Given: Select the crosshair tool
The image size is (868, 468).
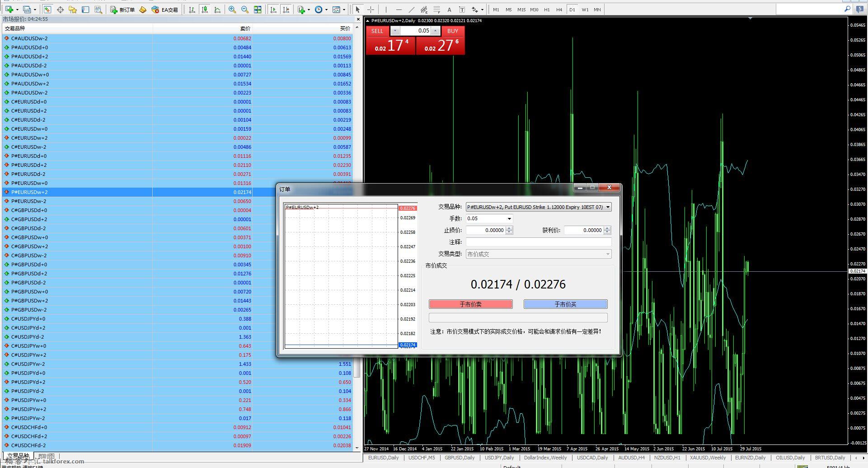Looking at the screenshot, I should coord(371,9).
